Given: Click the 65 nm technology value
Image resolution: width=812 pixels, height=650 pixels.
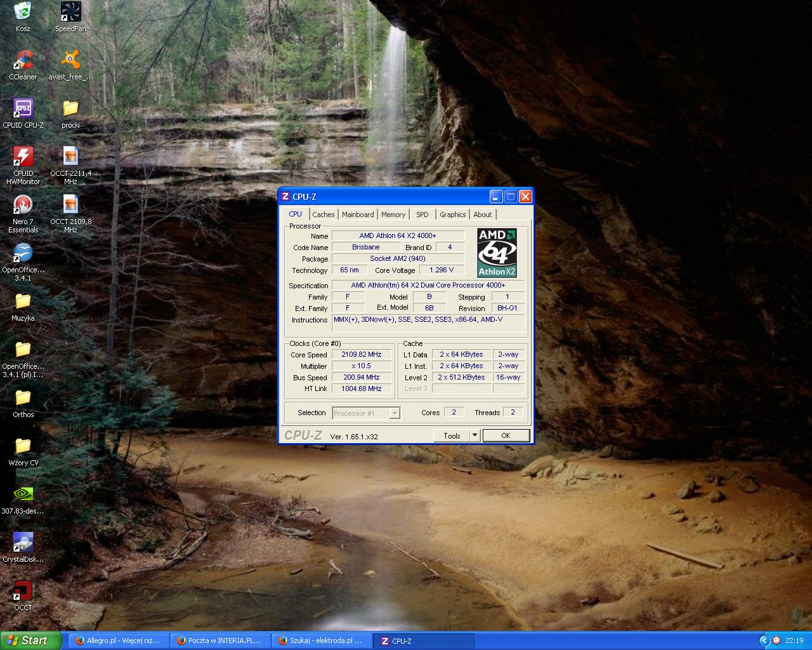Looking at the screenshot, I should (349, 270).
